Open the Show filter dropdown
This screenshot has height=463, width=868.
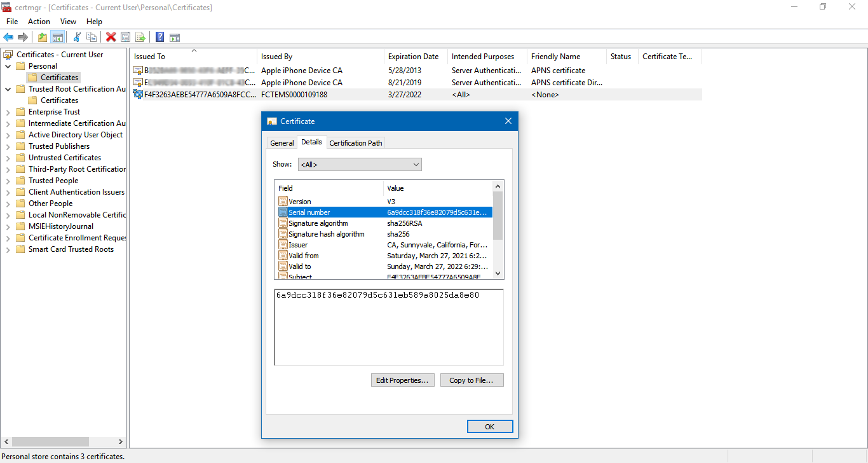(359, 165)
